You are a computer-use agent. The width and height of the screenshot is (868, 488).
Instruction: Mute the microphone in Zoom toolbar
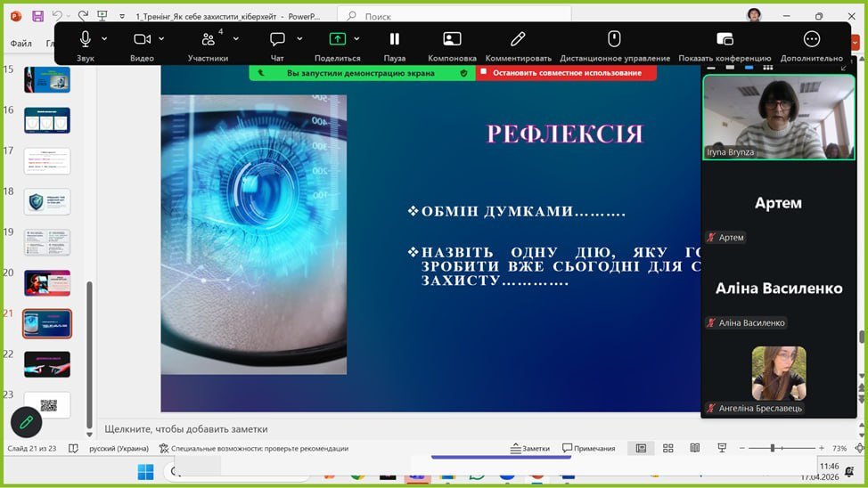[x=86, y=40]
